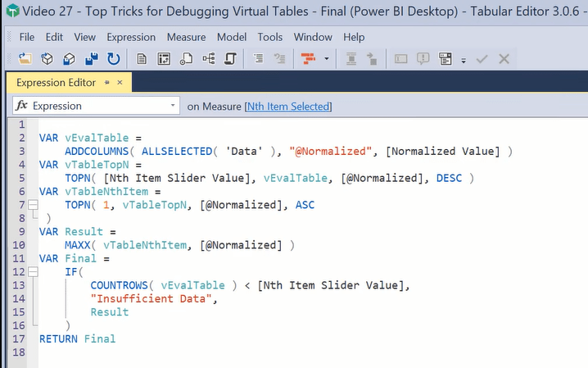The width and height of the screenshot is (588, 368).
Task: Pin the Expression Editor tab
Action: pyautogui.click(x=107, y=83)
